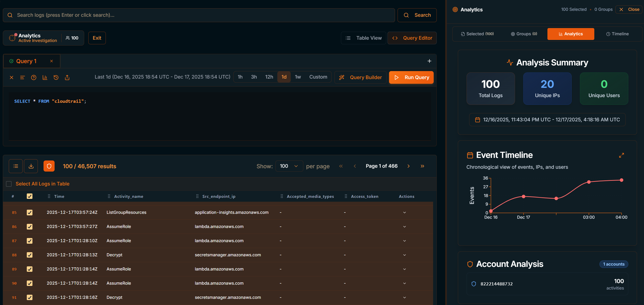Click the Activity_name column drag handle
644x305 pixels.
pos(109,196)
